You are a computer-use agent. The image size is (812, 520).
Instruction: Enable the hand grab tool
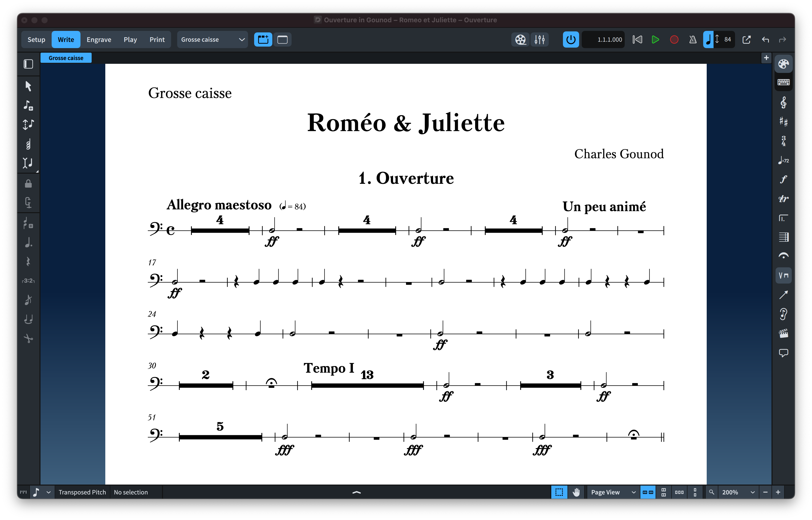[x=576, y=492]
